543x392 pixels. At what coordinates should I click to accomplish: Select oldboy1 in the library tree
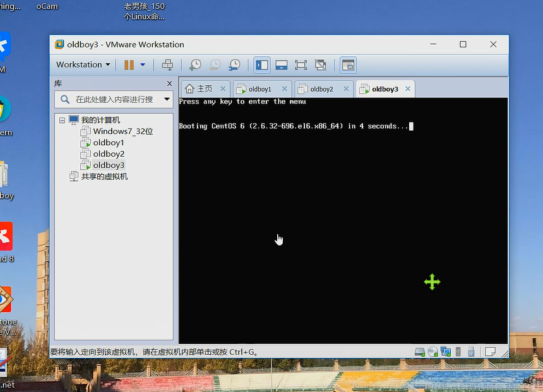(109, 143)
